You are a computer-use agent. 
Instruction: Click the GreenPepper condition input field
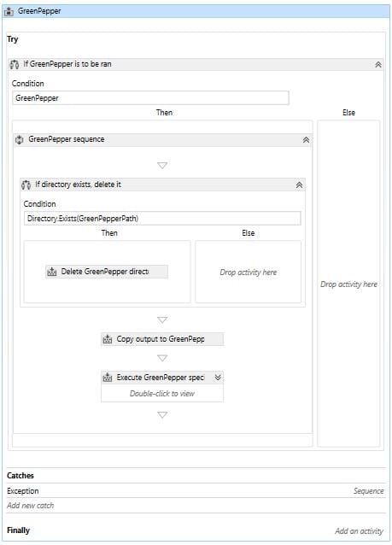click(x=150, y=98)
